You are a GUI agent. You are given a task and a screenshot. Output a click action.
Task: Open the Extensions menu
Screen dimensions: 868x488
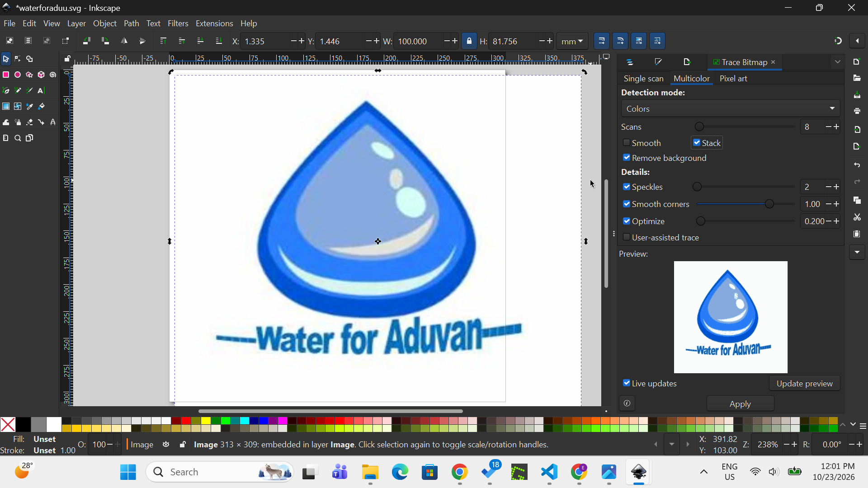tap(214, 23)
